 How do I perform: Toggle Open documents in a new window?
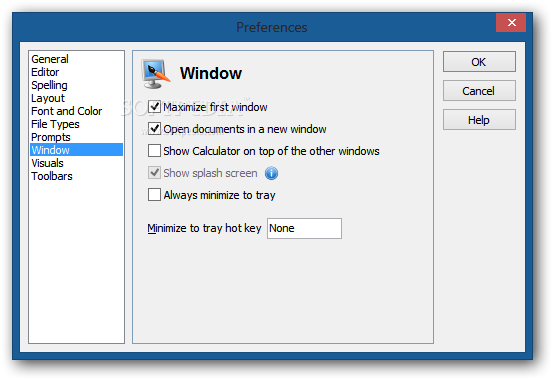pos(154,129)
